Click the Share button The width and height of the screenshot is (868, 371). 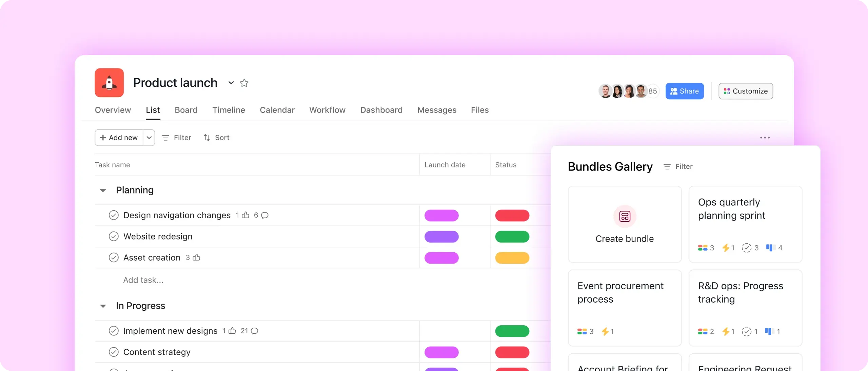tap(685, 91)
